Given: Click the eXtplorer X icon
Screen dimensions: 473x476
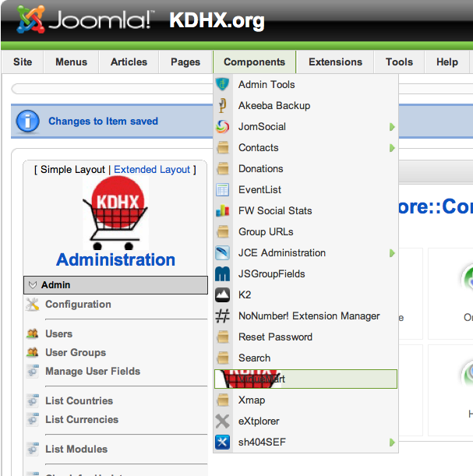Looking at the screenshot, I should pyautogui.click(x=223, y=421).
